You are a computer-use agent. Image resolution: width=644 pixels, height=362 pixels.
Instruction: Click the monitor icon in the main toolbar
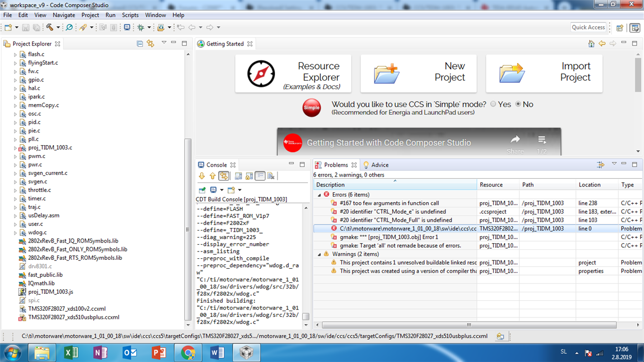127,27
